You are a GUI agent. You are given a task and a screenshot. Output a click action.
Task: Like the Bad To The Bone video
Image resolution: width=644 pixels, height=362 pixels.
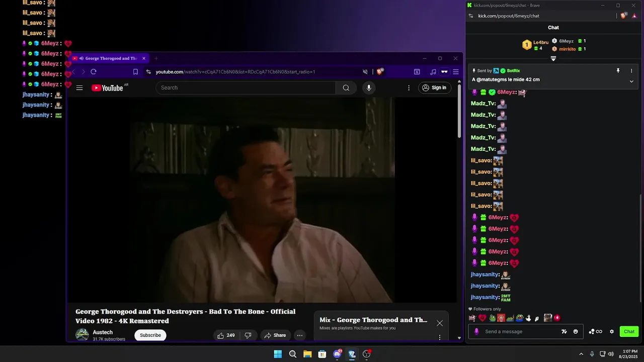tap(226, 335)
